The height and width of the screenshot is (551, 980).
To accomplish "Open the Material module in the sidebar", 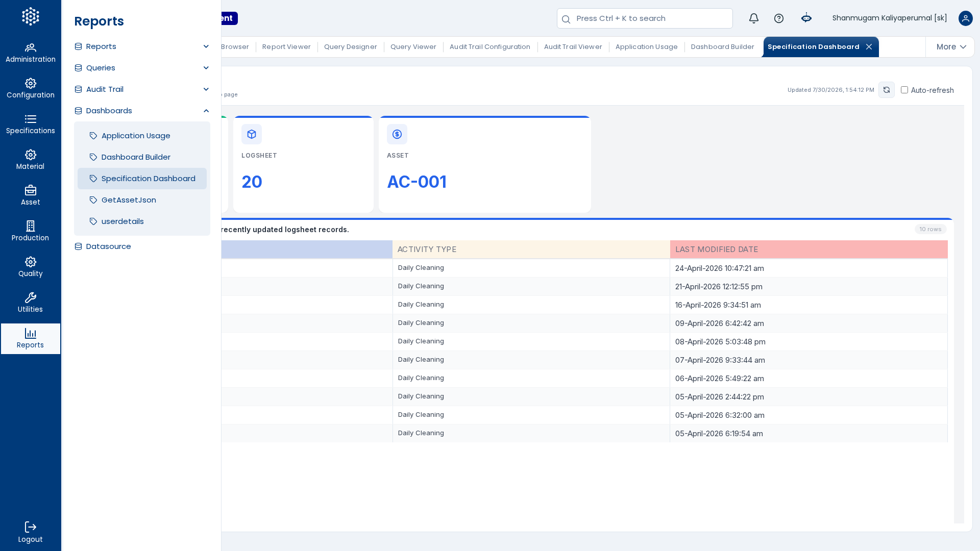I will (31, 160).
